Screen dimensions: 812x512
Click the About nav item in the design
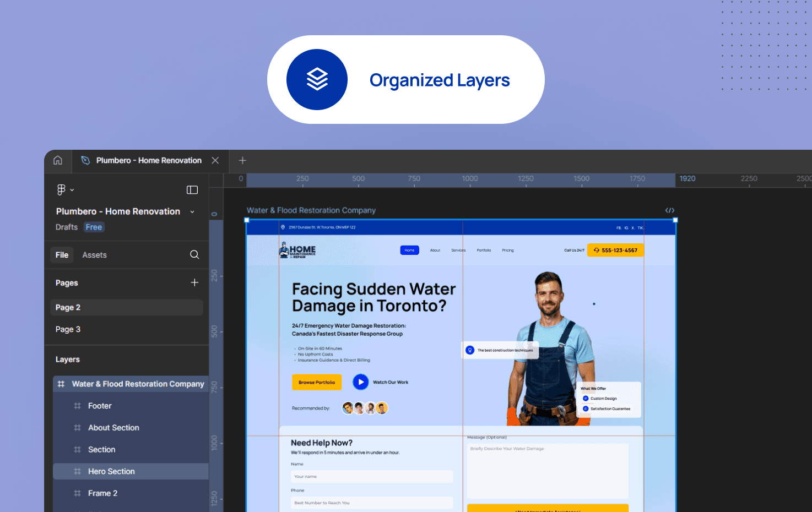pyautogui.click(x=435, y=250)
